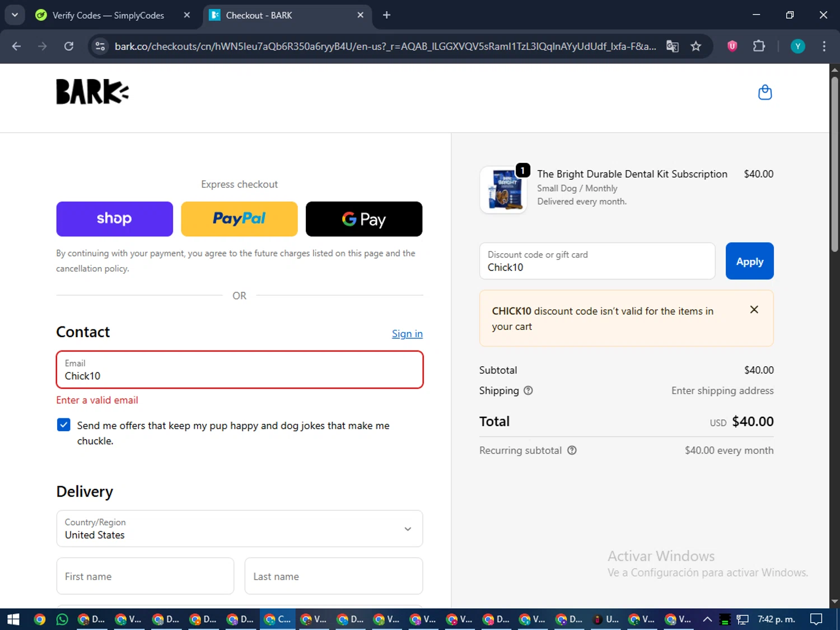The width and height of the screenshot is (840, 630).
Task: Open the red shield extension
Action: (732, 46)
